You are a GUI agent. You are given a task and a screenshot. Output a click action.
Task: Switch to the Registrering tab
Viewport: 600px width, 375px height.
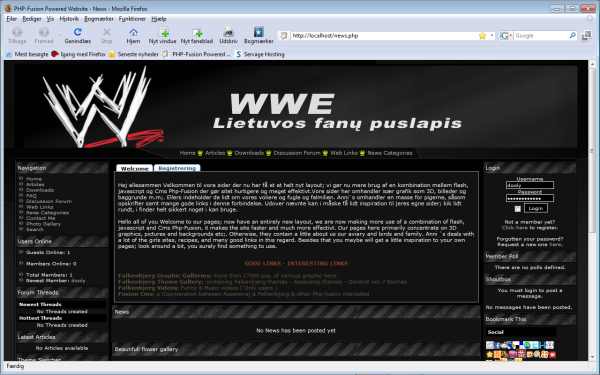(177, 168)
